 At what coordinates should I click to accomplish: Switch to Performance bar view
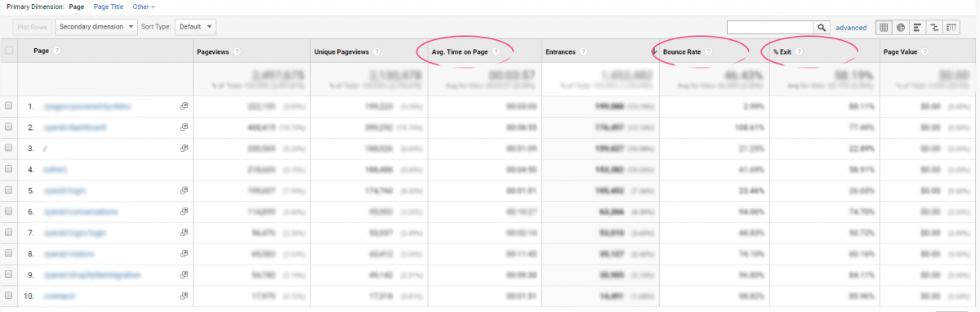click(917, 27)
